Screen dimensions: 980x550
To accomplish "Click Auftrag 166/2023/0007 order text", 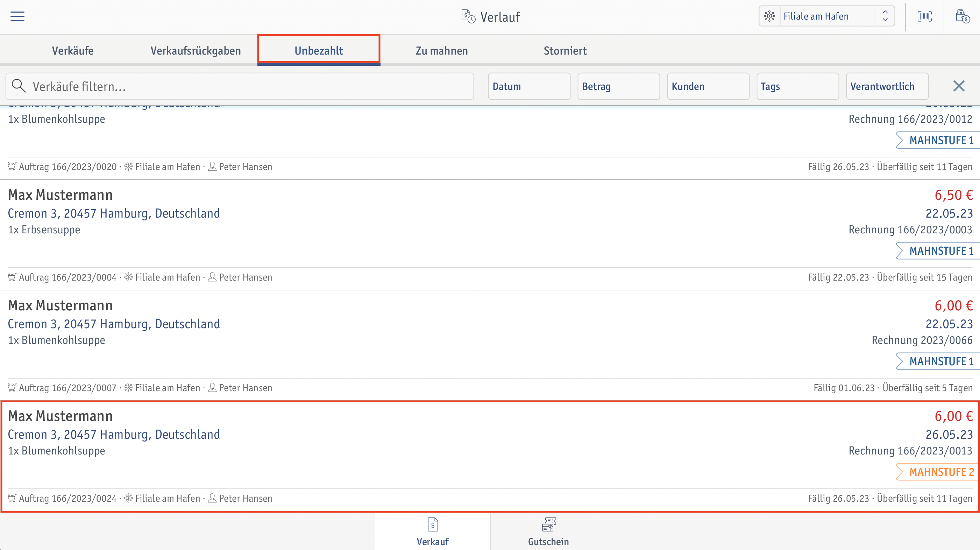I will pyautogui.click(x=68, y=388).
